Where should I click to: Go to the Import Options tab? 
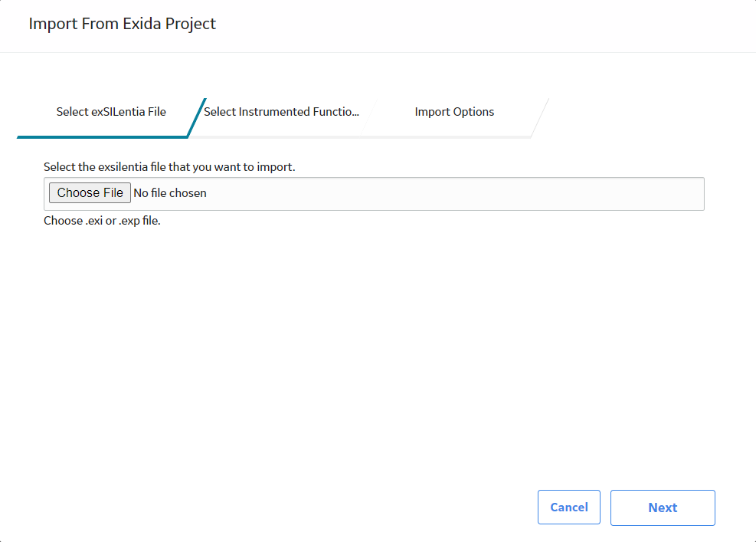[454, 112]
